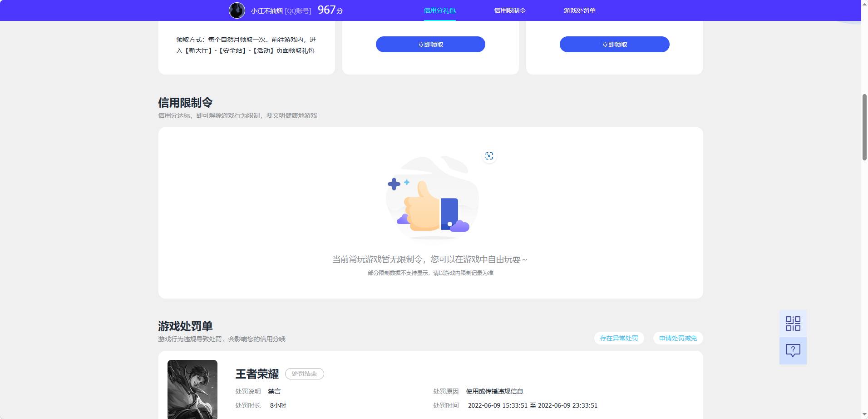Click the 967分 credit score
Screen dimensions: 868x419
pyautogui.click(x=330, y=10)
